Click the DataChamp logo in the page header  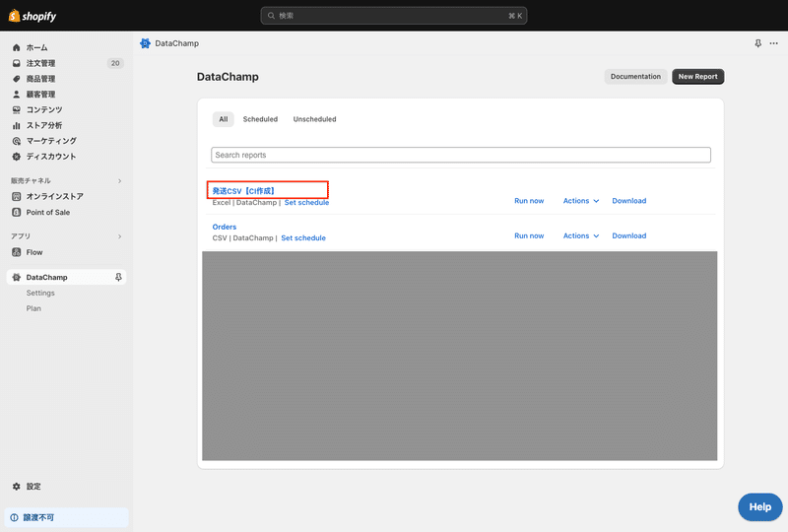click(x=145, y=43)
